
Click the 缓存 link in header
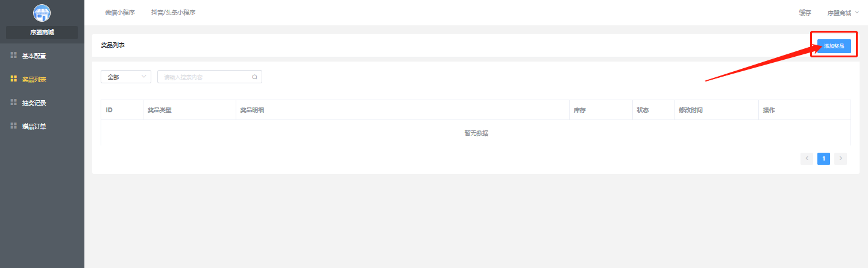[x=805, y=13]
